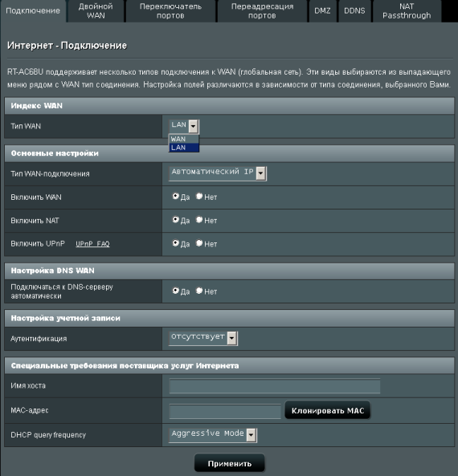Screen dimensions: 458x476
Task: Select Да for Включить NAT
Action: click(x=175, y=219)
